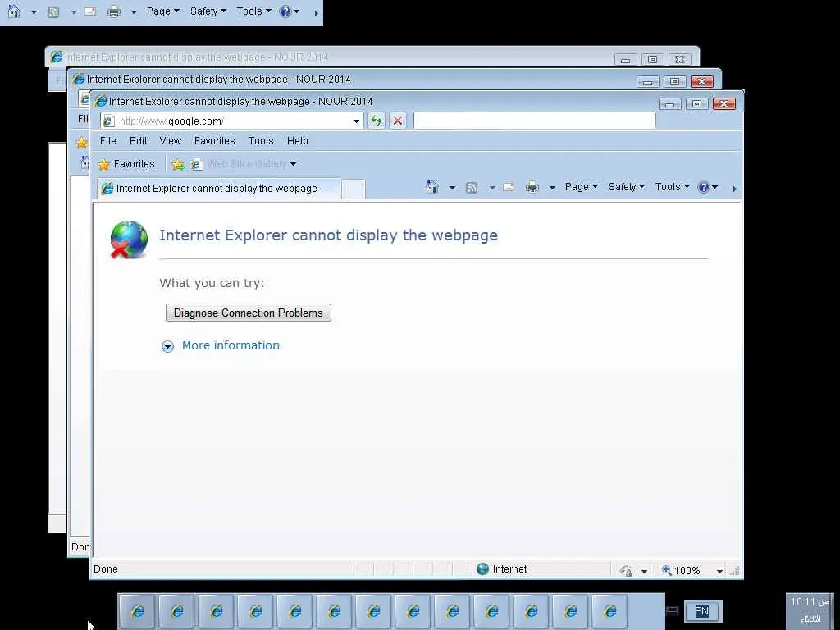840x630 pixels.
Task: Click back window title bar text
Action: point(197,57)
